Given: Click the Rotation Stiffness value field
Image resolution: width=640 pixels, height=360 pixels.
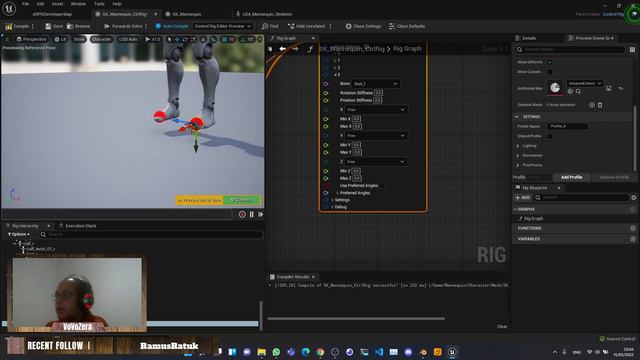Looking at the screenshot, I should [378, 93].
